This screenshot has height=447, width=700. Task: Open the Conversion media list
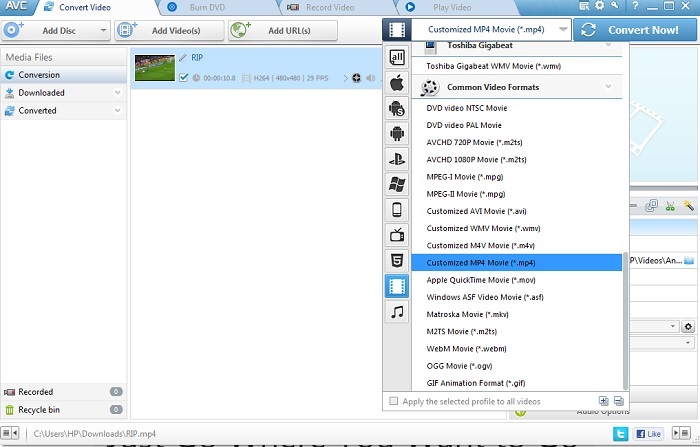pos(64,75)
